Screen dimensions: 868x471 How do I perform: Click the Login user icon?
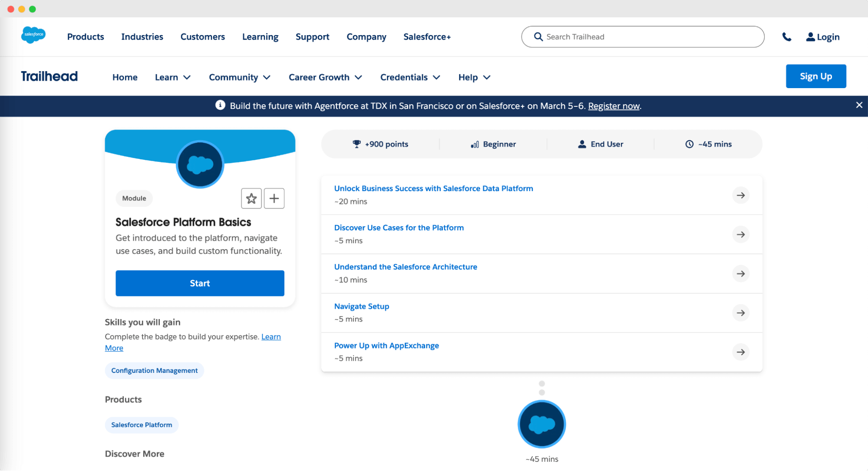(x=810, y=37)
